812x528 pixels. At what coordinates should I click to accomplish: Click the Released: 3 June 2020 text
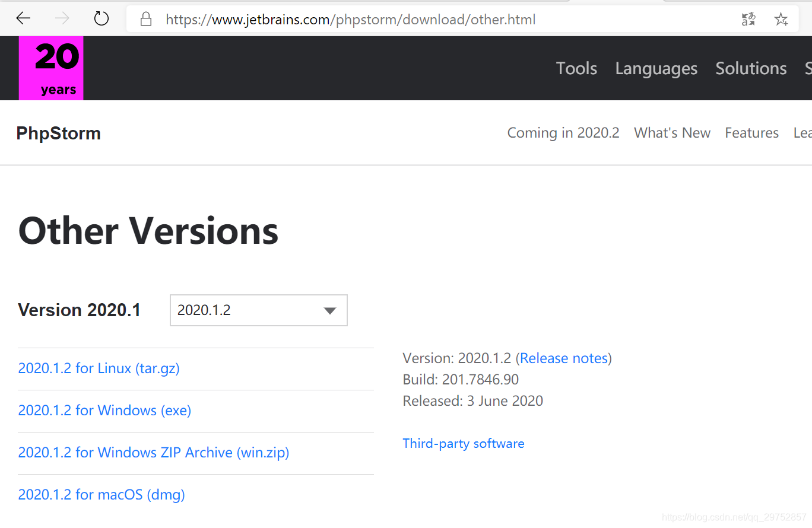[x=473, y=401]
